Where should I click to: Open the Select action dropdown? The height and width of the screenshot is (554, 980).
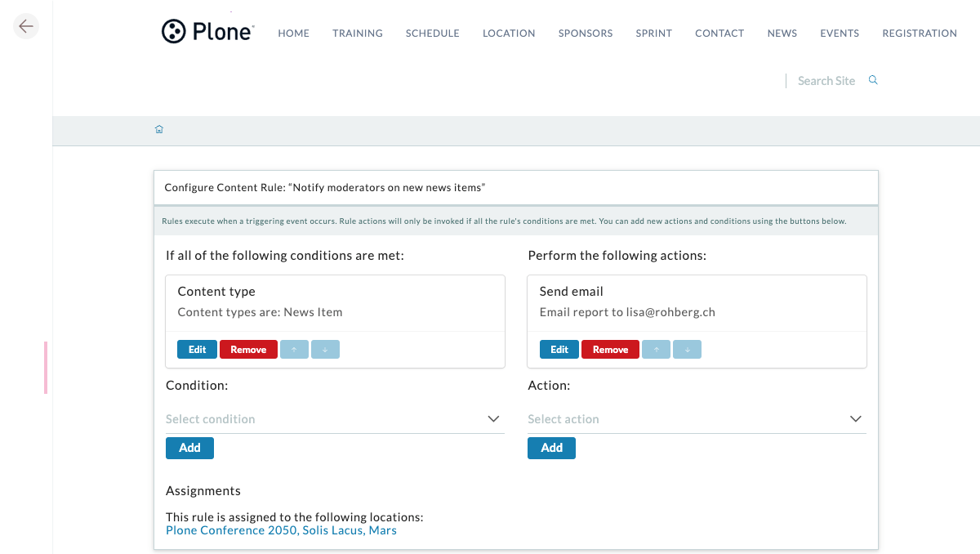pos(697,419)
